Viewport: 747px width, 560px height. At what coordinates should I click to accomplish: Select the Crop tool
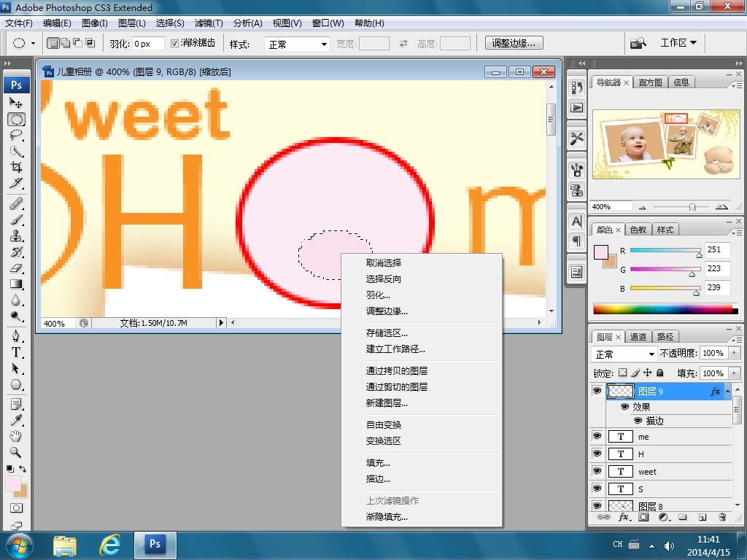[x=16, y=167]
